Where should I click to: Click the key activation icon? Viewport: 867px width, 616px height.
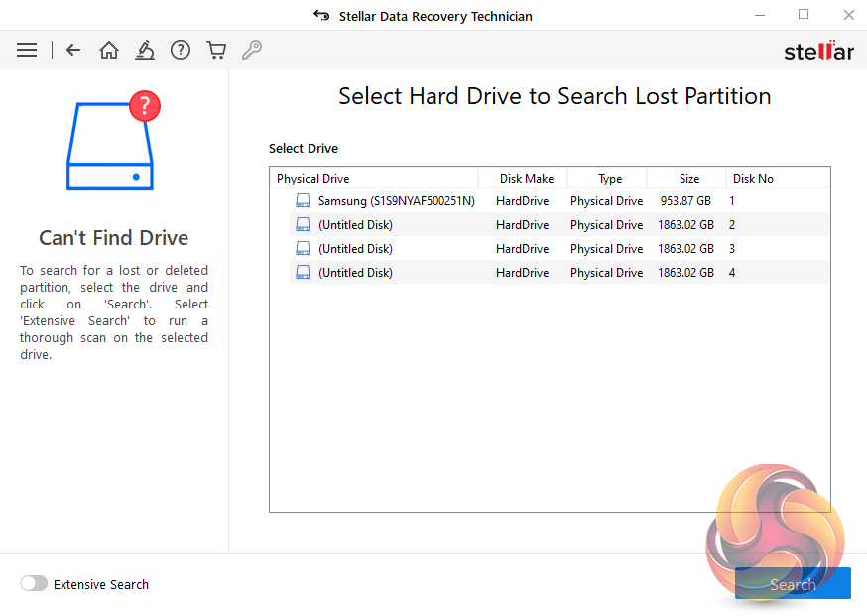[x=252, y=50]
